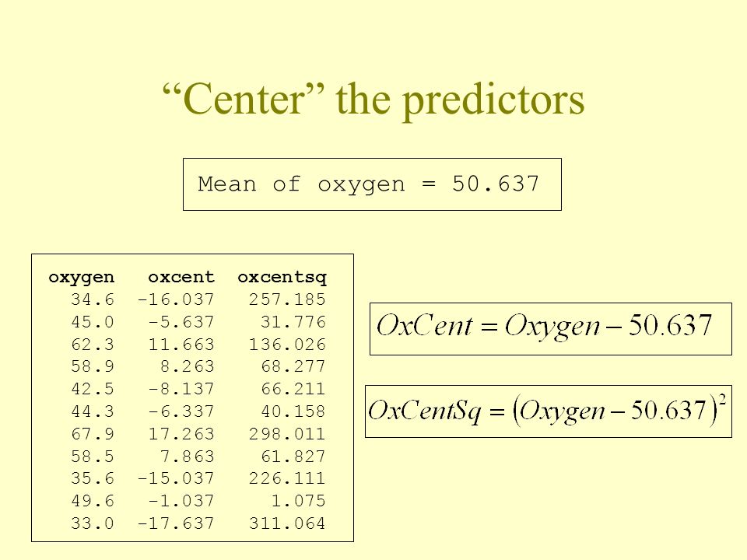Click the oxcent value -8.137
The width and height of the screenshot is (747, 560).
point(181,389)
